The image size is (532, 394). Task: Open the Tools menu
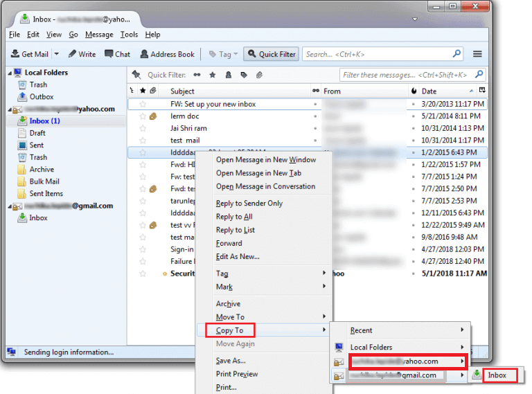(x=129, y=35)
